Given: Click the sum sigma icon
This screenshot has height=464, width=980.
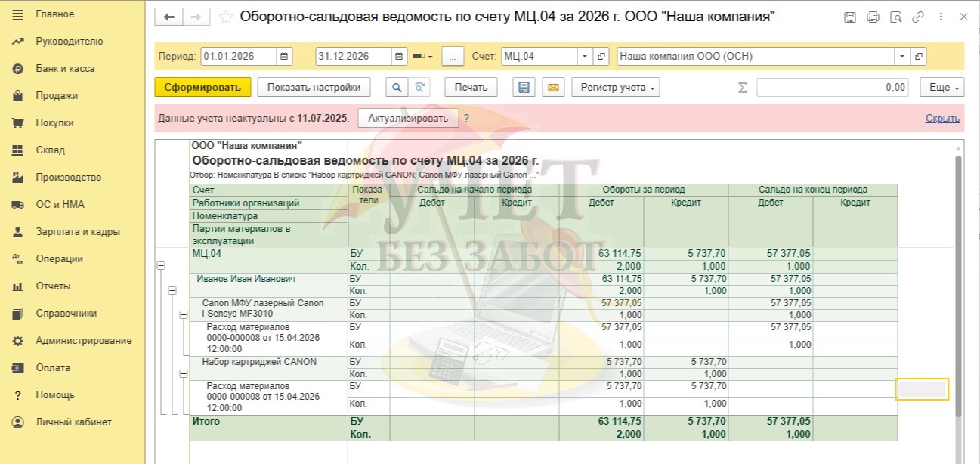Looking at the screenshot, I should (x=742, y=88).
